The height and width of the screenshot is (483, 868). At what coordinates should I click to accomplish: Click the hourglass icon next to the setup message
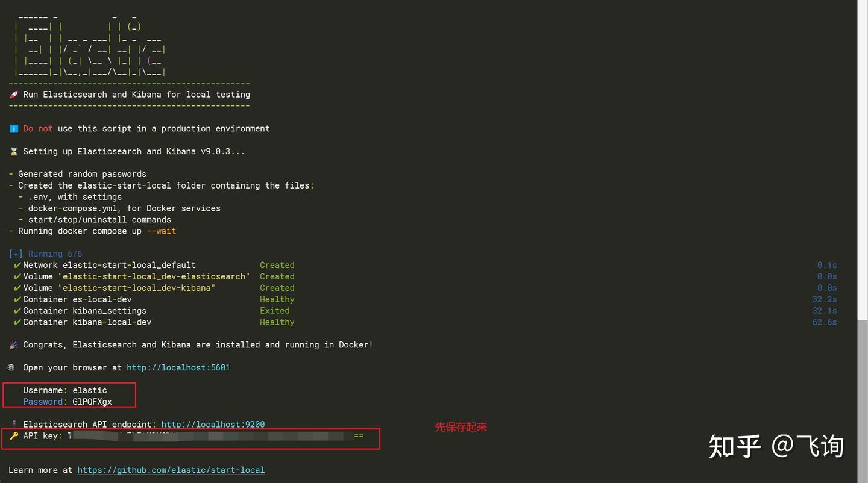[x=13, y=151]
